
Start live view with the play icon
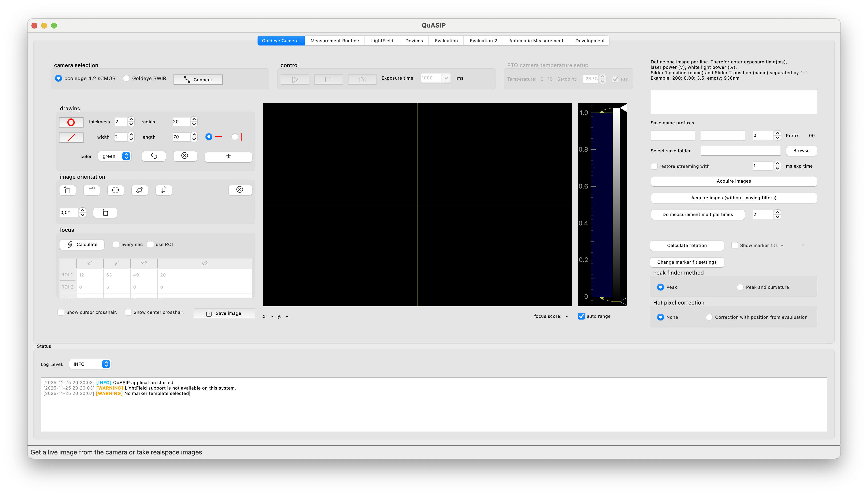point(294,79)
